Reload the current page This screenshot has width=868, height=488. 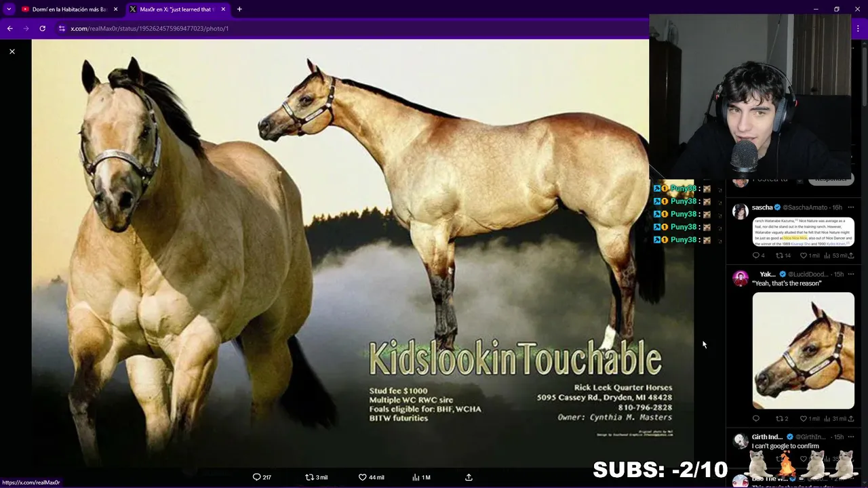click(42, 28)
